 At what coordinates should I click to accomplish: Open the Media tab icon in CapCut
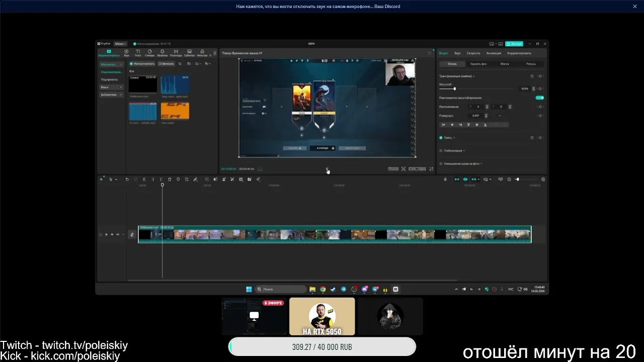click(x=109, y=52)
